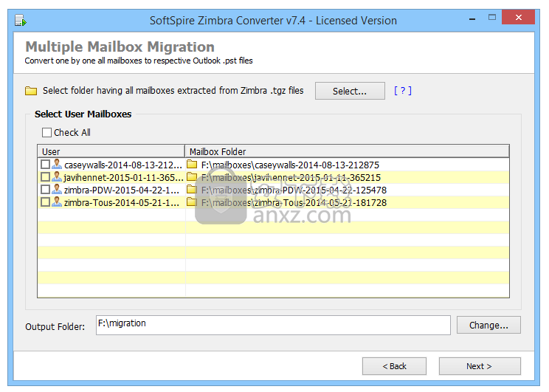Image resolution: width=549 pixels, height=392 pixels.
Task: Click the Zimbra Converter app icon in title bar
Action: (21, 21)
